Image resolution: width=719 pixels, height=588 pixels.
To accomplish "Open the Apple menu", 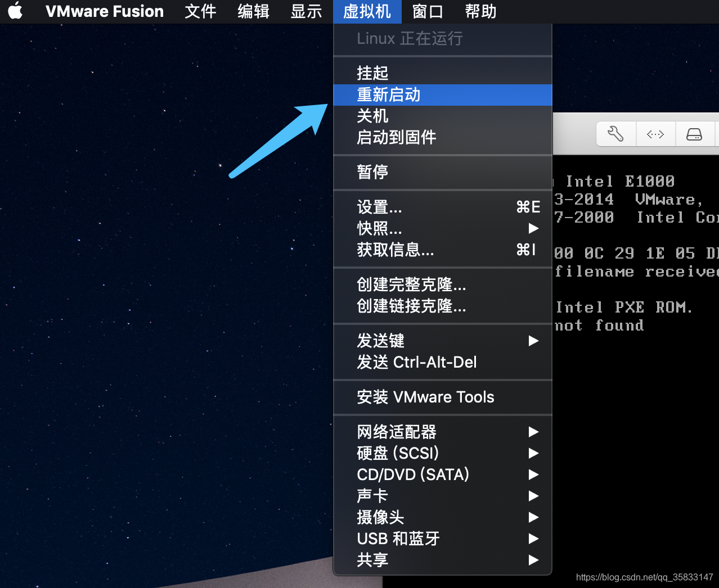I will coord(15,11).
